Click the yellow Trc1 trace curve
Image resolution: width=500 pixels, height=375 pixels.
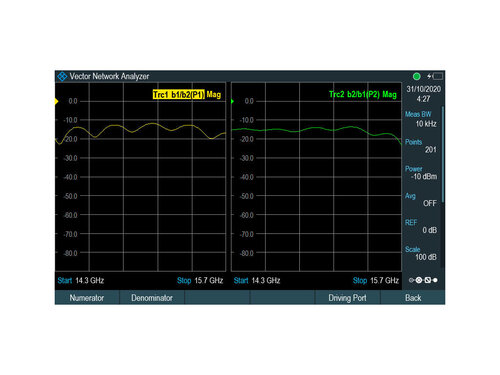pos(152,124)
